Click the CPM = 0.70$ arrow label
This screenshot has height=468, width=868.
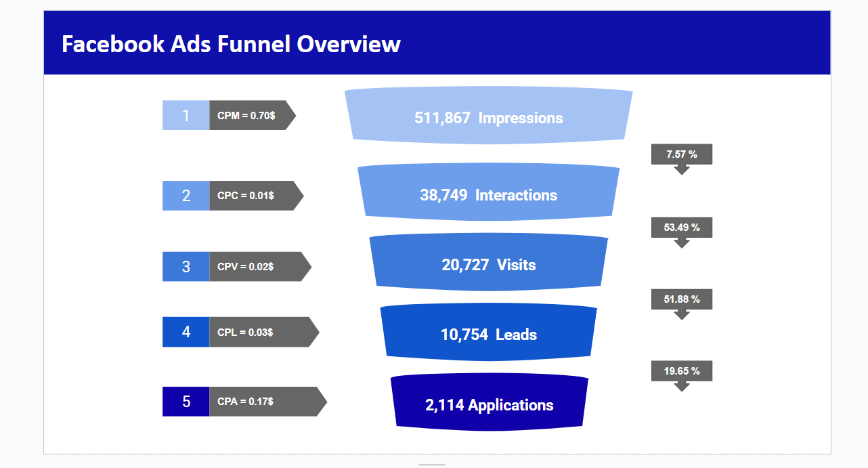tap(253, 115)
